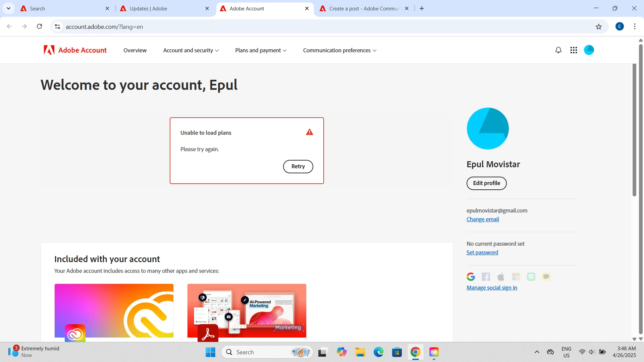Click the Apple social sign-in icon
Viewport: 644px width, 362px height.
501,277
